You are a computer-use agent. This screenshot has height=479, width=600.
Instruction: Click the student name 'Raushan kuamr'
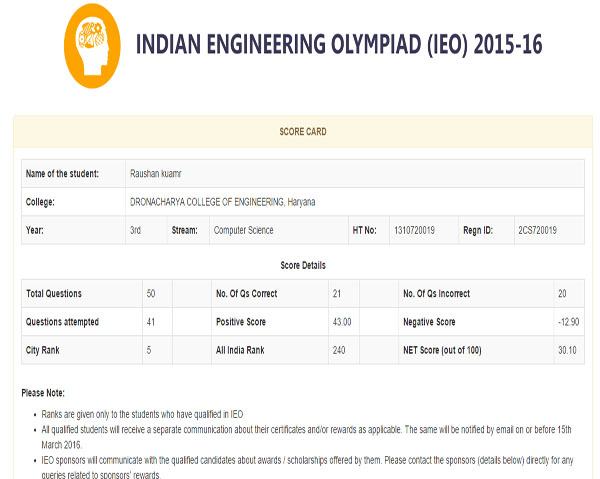click(x=155, y=174)
